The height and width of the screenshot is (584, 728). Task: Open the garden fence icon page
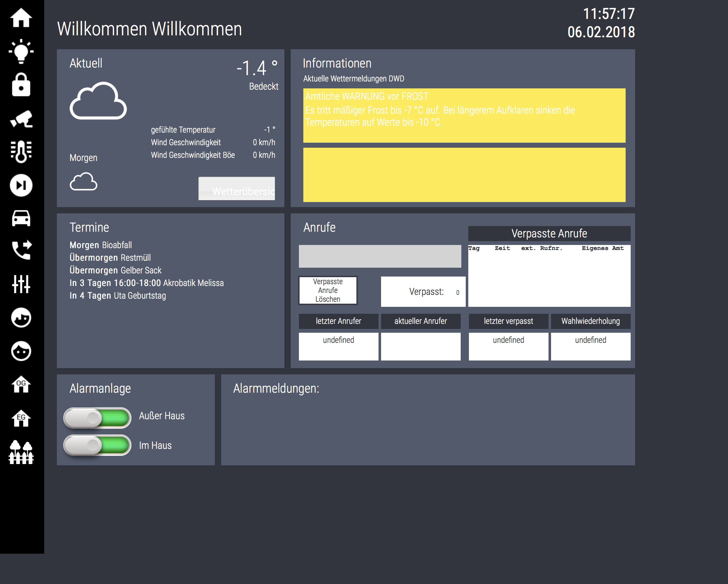21,452
